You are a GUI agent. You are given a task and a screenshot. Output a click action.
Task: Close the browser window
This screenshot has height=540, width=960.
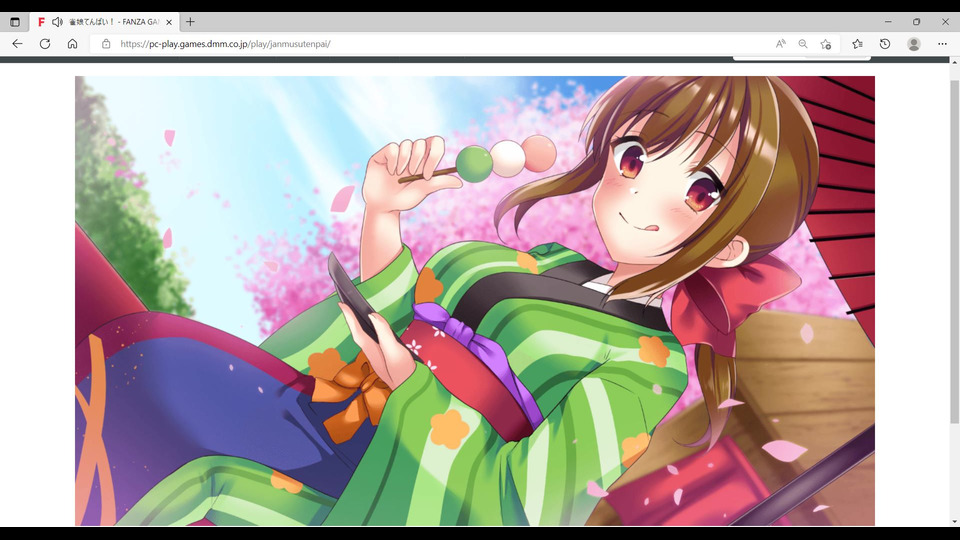point(945,22)
